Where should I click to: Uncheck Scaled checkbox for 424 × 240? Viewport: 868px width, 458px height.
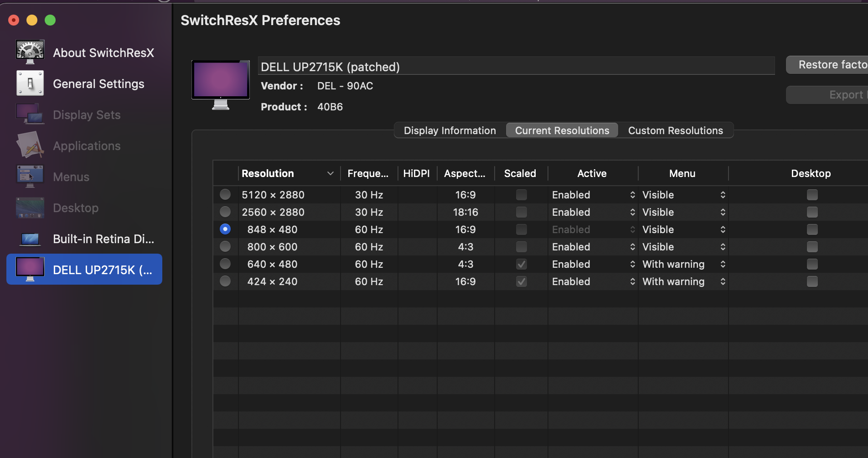click(522, 281)
